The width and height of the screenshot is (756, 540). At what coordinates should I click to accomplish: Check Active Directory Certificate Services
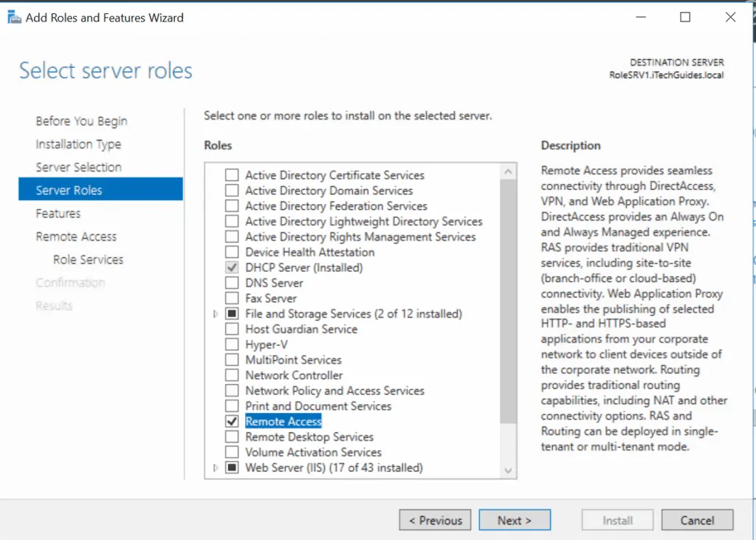pyautogui.click(x=232, y=175)
